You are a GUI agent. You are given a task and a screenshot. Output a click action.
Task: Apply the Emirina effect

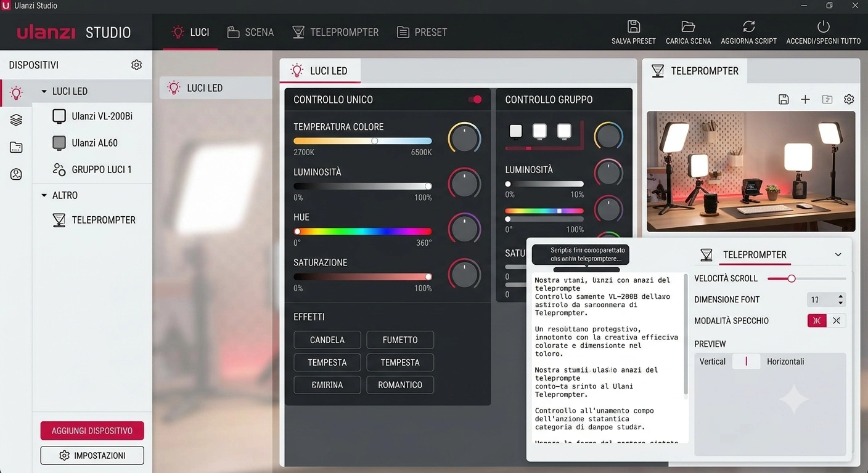coord(327,385)
